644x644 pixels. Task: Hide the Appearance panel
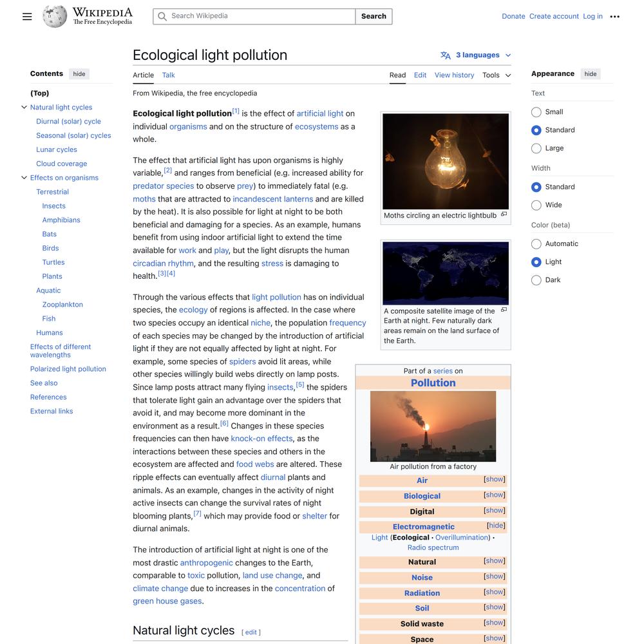coord(591,74)
